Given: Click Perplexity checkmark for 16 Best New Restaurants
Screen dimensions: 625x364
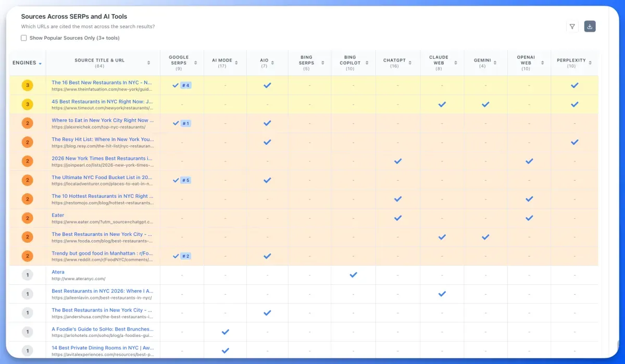Looking at the screenshot, I should [x=574, y=85].
